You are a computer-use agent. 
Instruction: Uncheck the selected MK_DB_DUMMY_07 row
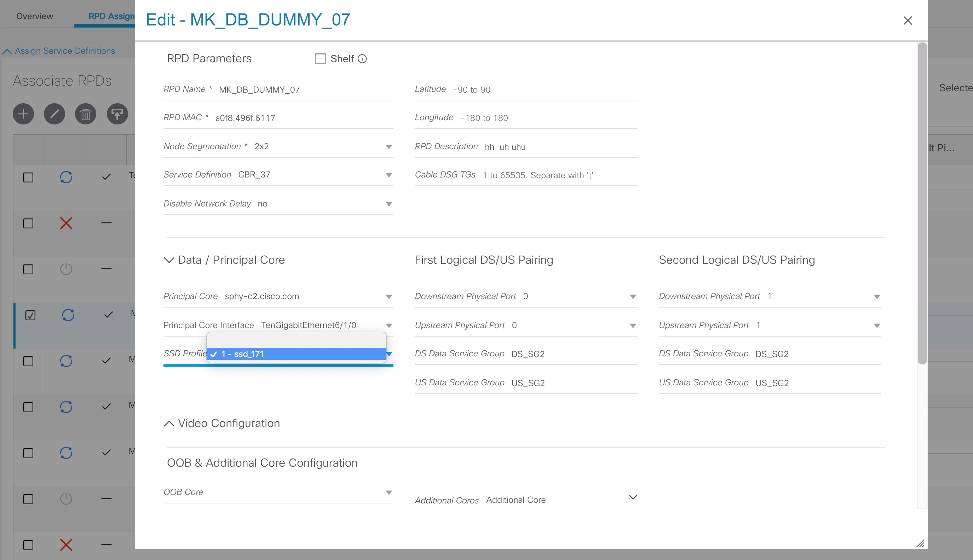[27, 315]
